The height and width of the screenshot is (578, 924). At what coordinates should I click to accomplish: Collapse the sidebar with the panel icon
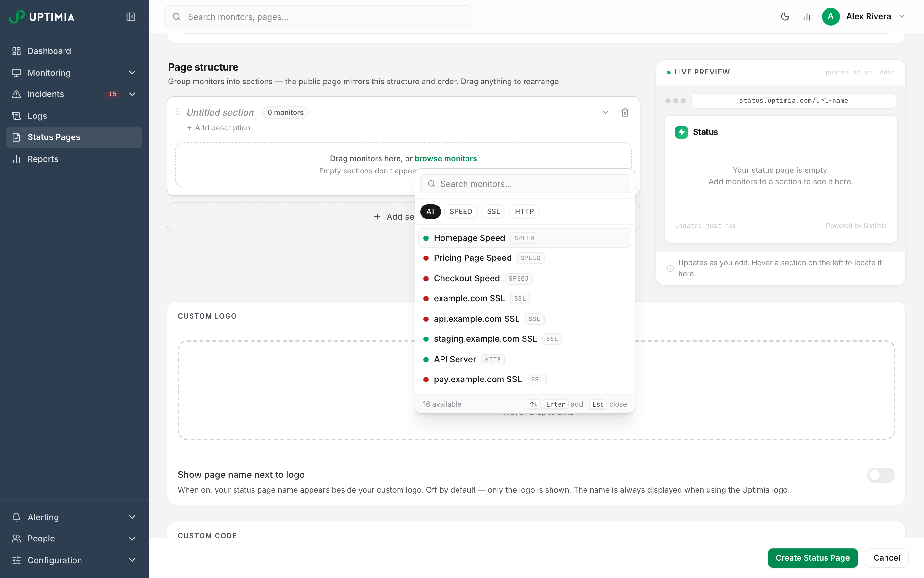coord(131,17)
